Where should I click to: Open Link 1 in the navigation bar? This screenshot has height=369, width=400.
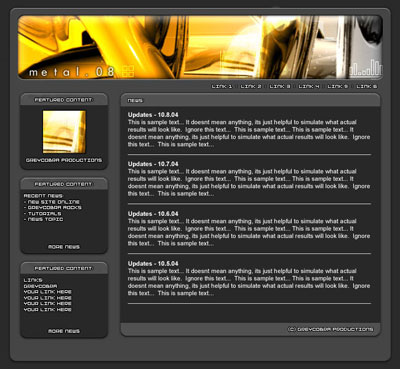click(x=222, y=86)
